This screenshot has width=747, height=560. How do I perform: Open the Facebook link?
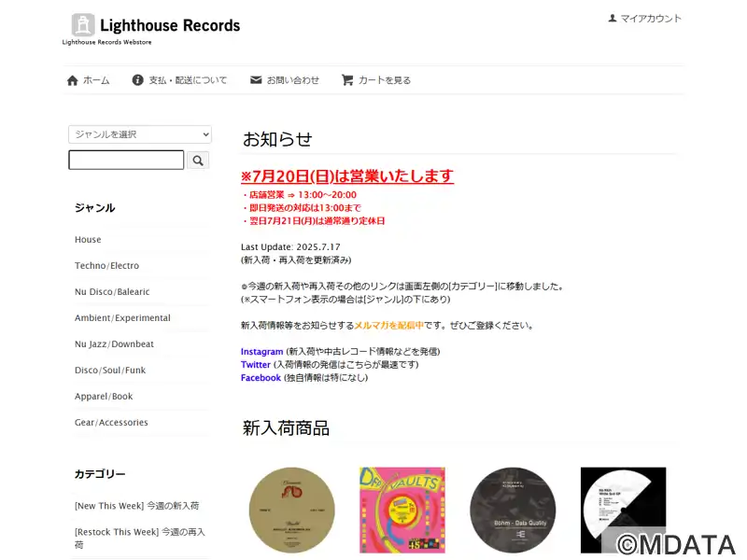261,378
